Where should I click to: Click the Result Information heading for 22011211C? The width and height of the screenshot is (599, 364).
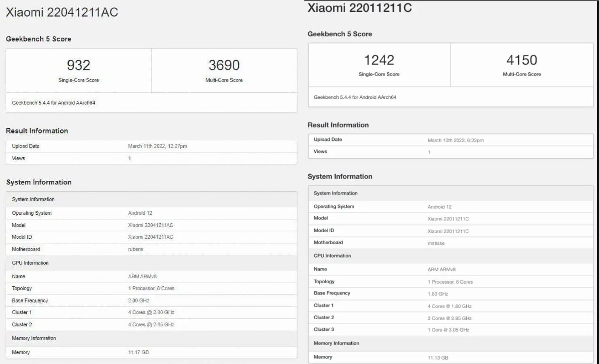click(338, 125)
